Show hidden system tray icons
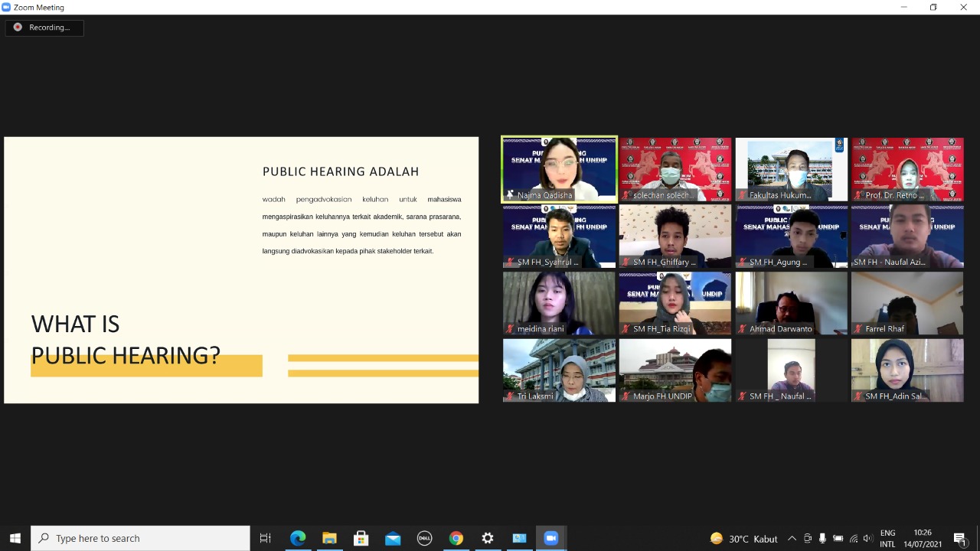 coord(792,538)
